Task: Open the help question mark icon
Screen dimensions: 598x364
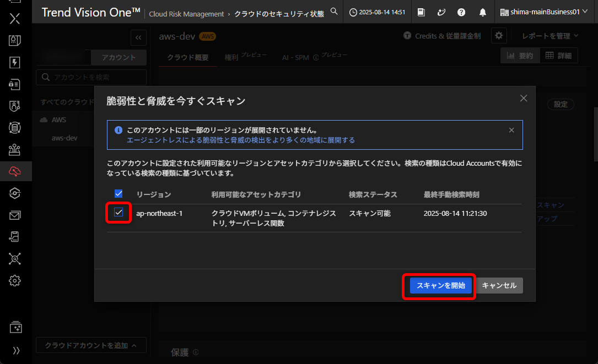Action: click(x=461, y=12)
